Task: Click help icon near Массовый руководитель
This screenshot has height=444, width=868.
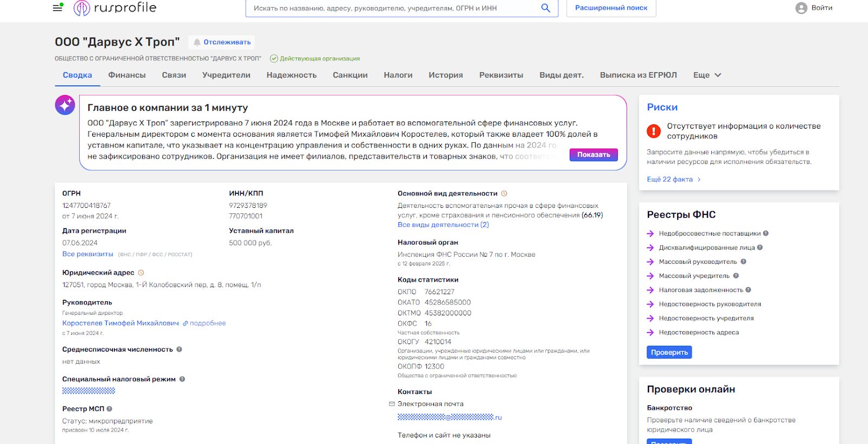Action: [743, 262]
